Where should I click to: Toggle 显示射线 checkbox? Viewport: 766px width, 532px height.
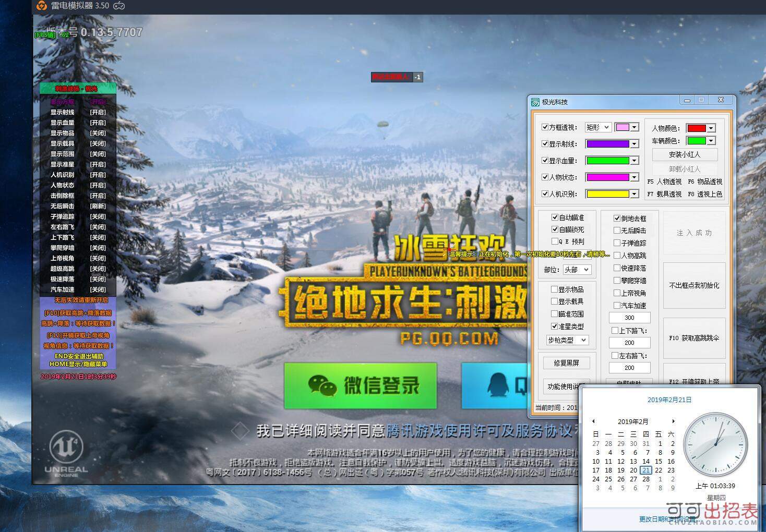coord(545,143)
